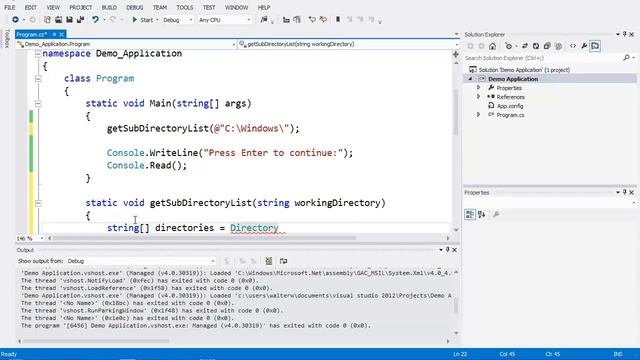Viewport: 640px width, 360px height.
Task: Open the editor zoom level dropdown
Action: pyautogui.click(x=30, y=238)
